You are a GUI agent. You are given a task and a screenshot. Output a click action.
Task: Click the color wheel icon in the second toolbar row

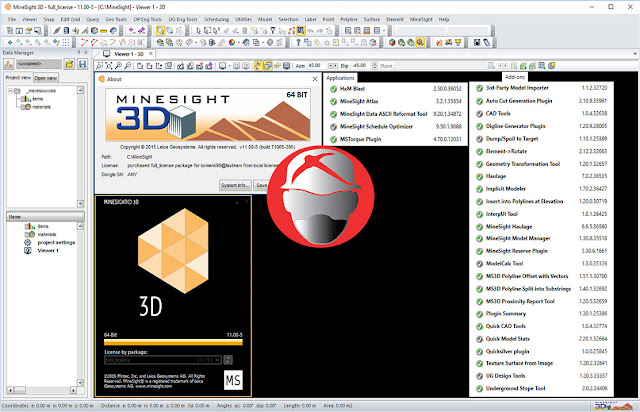[231, 42]
